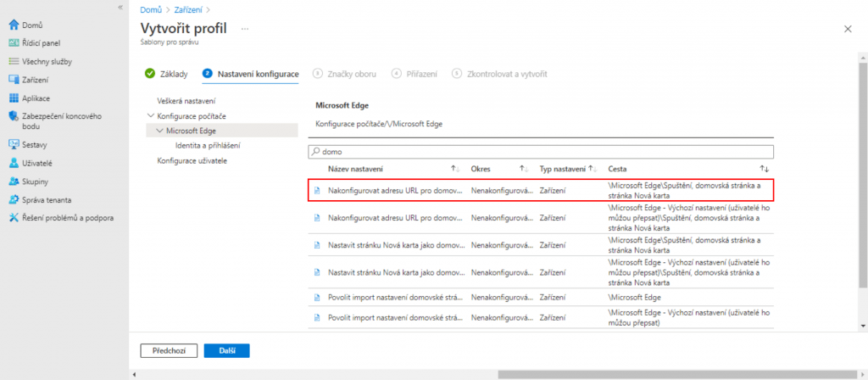
Task: Open Zabezpečení koncového bodu shield icon
Action: [x=14, y=117]
